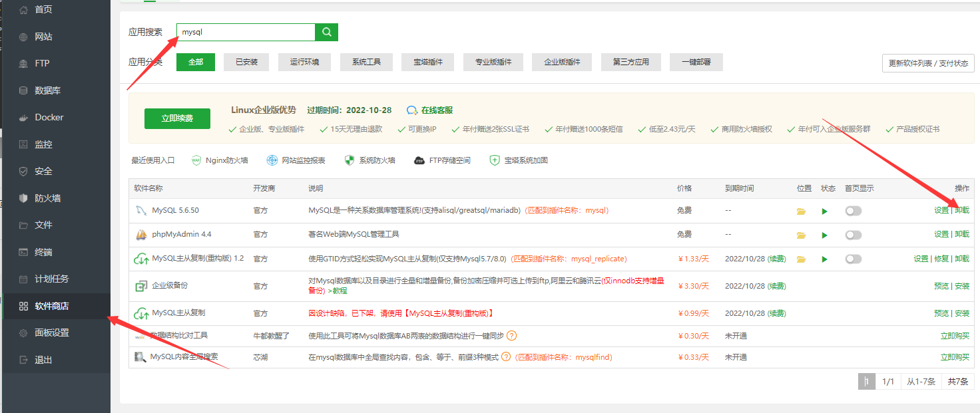Select the 一键部署 category tab
This screenshot has width=980, height=413.
(x=696, y=62)
